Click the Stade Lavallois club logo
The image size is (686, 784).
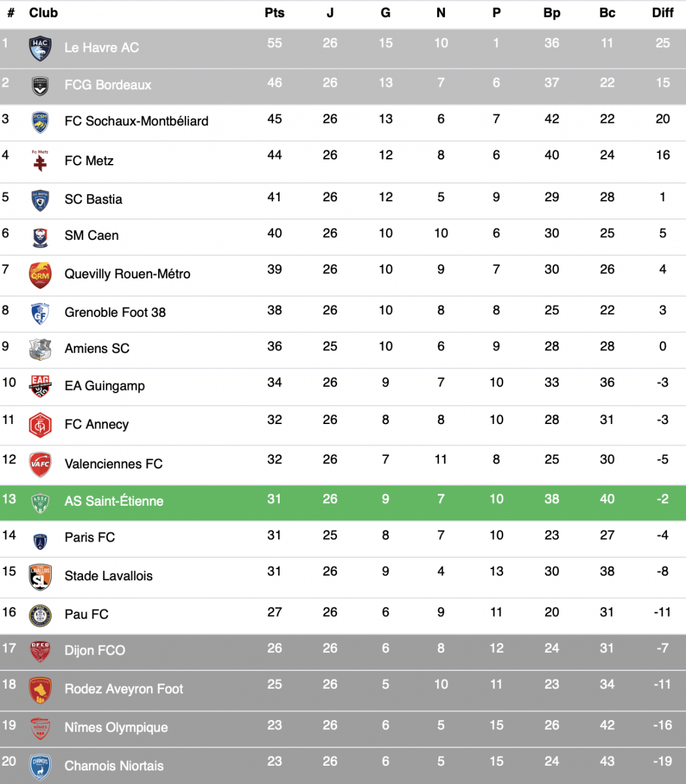(x=40, y=576)
